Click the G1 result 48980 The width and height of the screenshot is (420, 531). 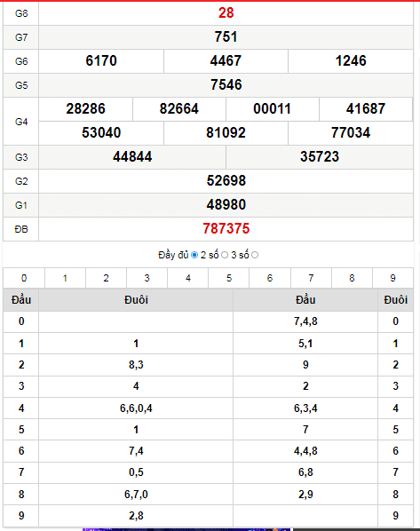226,205
